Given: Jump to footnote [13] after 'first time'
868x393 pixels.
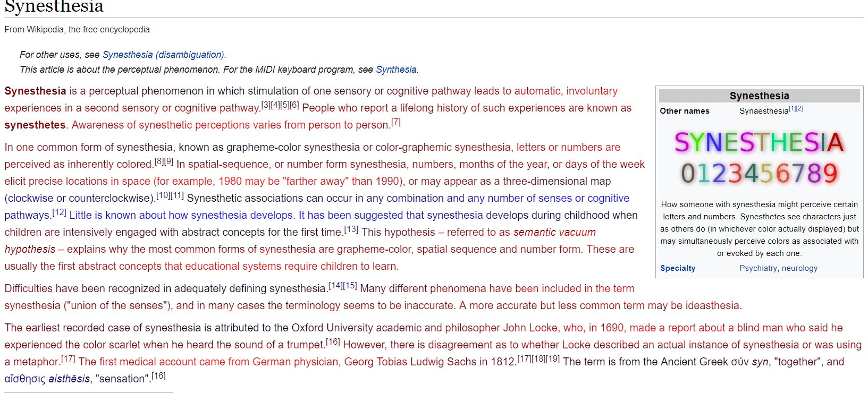Looking at the screenshot, I should point(351,229).
